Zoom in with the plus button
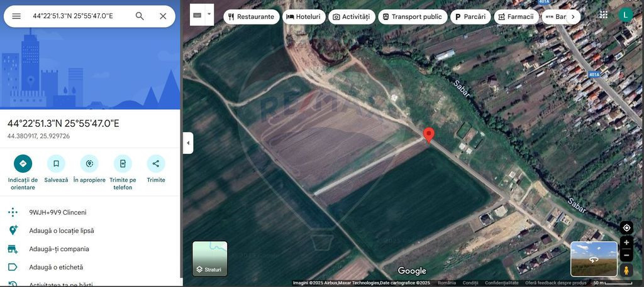Screen dimensions: 644x287 coord(626,242)
